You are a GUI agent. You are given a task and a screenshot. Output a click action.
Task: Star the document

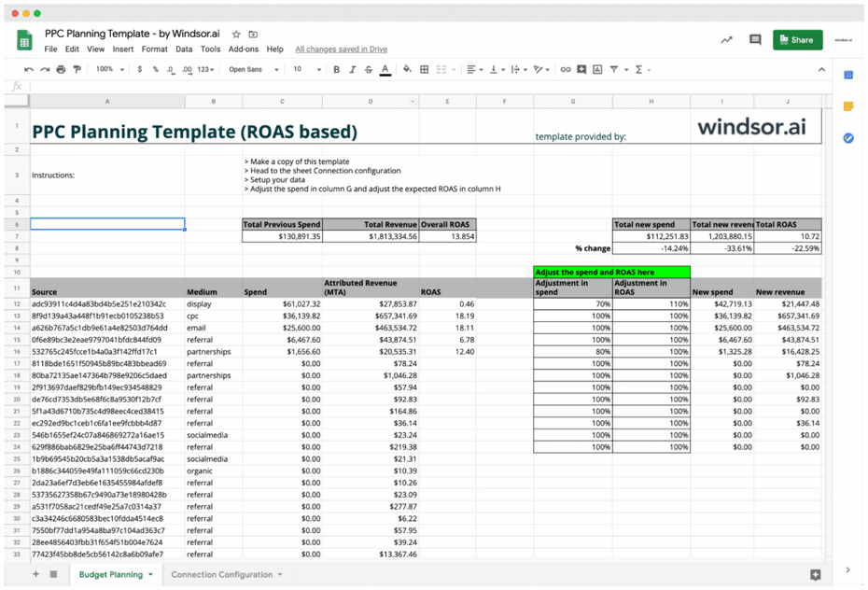coord(236,34)
